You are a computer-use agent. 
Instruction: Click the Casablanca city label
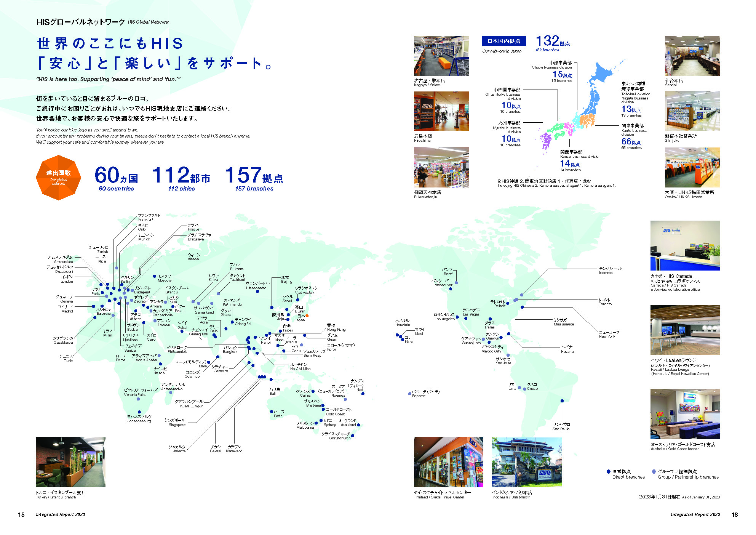[63, 340]
